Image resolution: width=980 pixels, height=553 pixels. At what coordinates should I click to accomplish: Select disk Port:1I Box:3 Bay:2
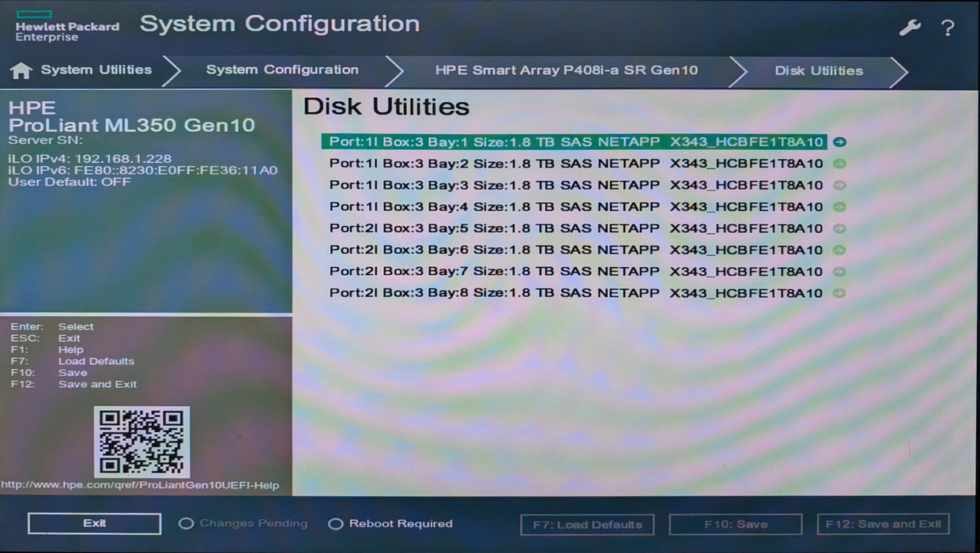[576, 164]
